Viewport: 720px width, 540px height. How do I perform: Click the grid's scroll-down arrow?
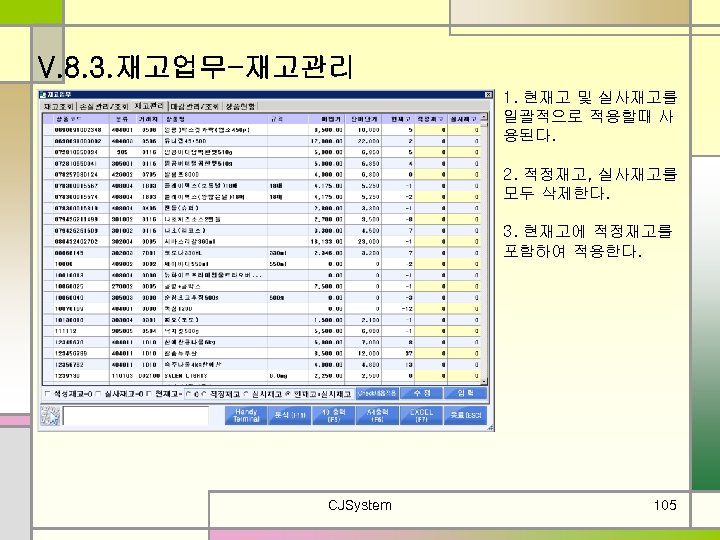pos(484,381)
